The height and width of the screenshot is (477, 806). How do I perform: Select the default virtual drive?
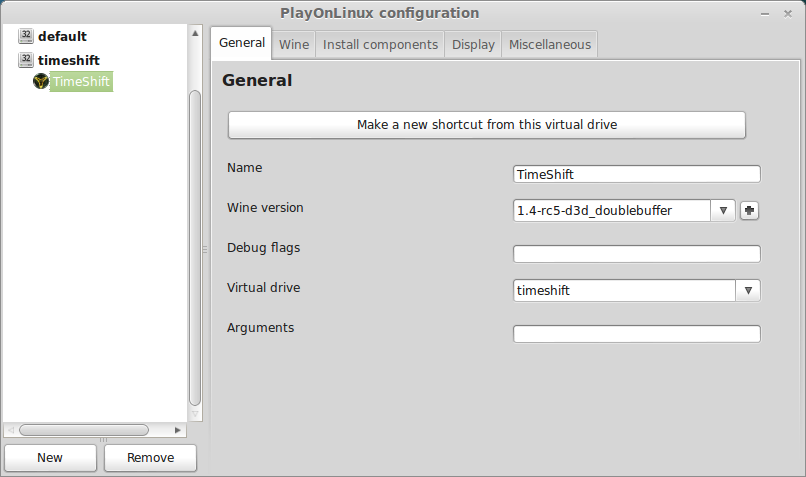click(62, 36)
